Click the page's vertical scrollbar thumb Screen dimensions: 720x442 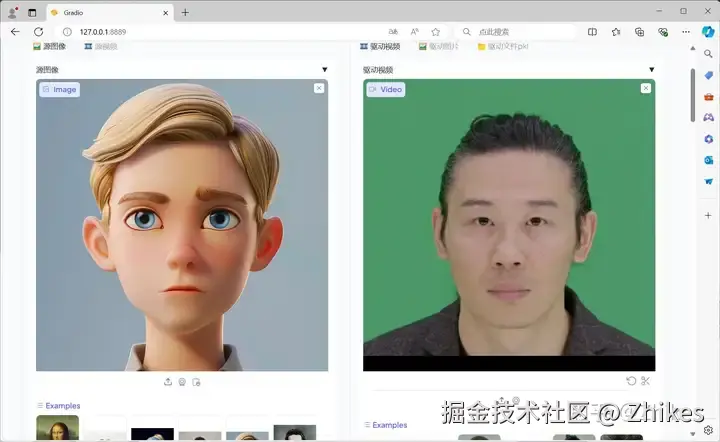click(692, 95)
